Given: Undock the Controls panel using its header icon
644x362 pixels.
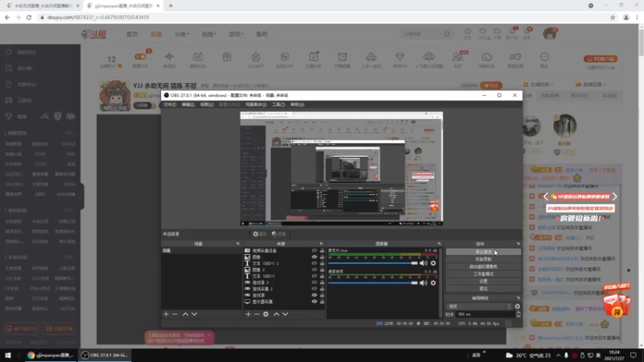Looking at the screenshot, I should coord(518,244).
